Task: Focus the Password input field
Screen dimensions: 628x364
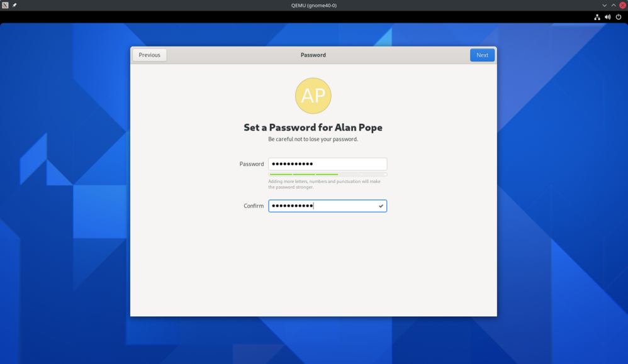Action: (327, 164)
